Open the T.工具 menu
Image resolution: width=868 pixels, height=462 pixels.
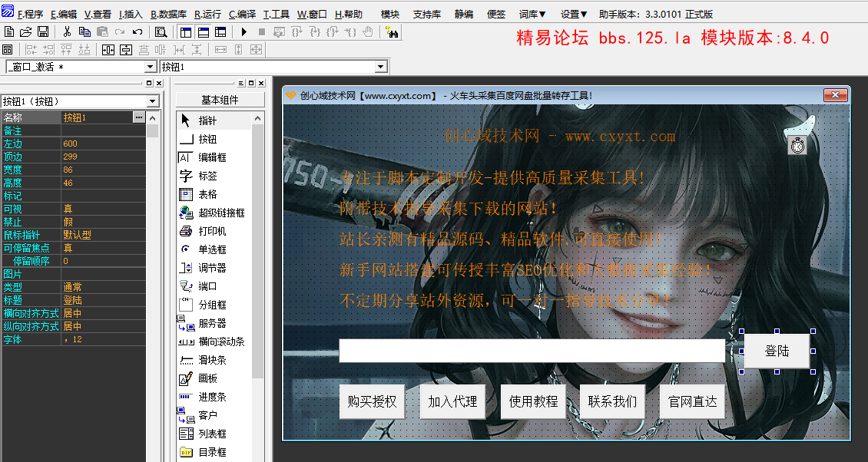pos(277,15)
